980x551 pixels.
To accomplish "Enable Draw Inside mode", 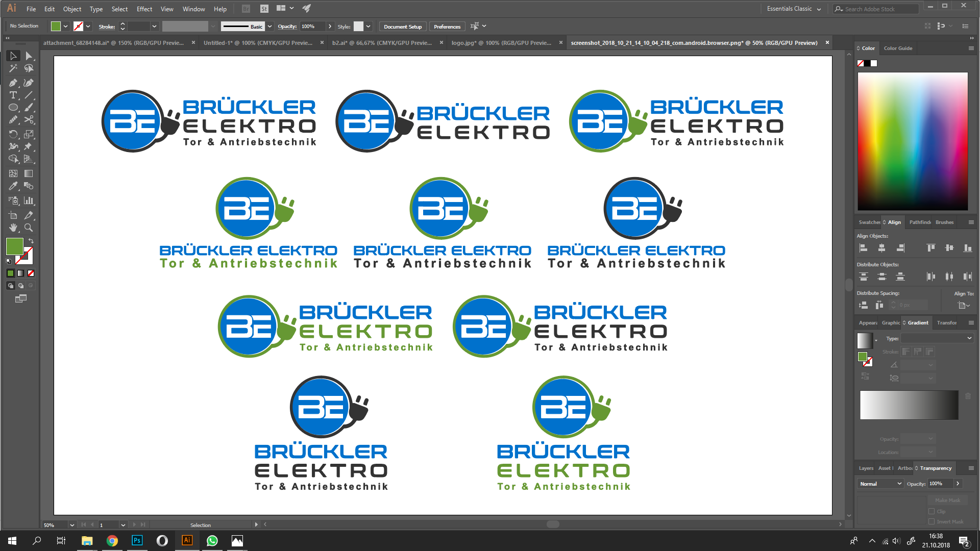I will point(31,286).
